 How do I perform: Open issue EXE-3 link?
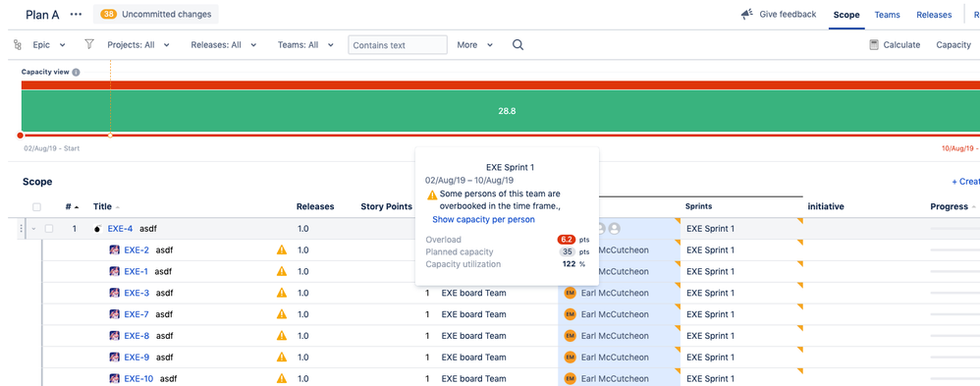[136, 293]
